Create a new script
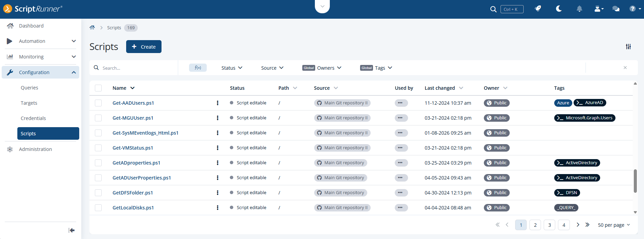This screenshot has height=239, width=644. (x=144, y=47)
